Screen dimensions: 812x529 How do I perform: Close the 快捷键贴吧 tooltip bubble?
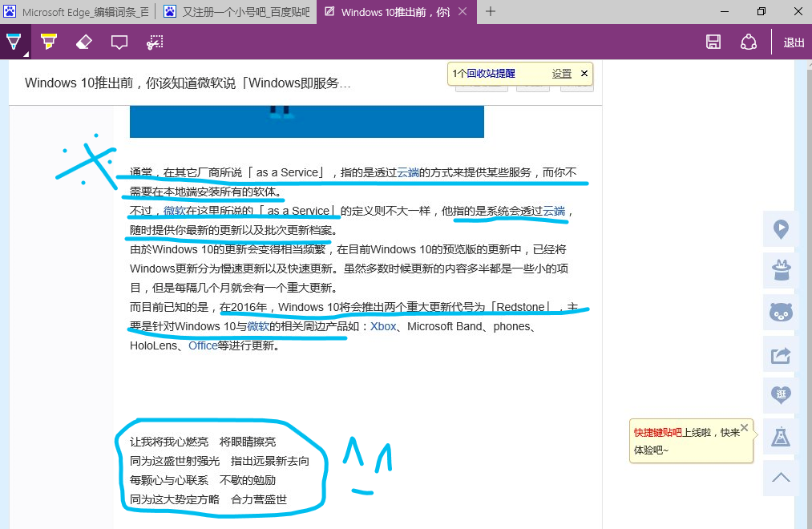(744, 427)
